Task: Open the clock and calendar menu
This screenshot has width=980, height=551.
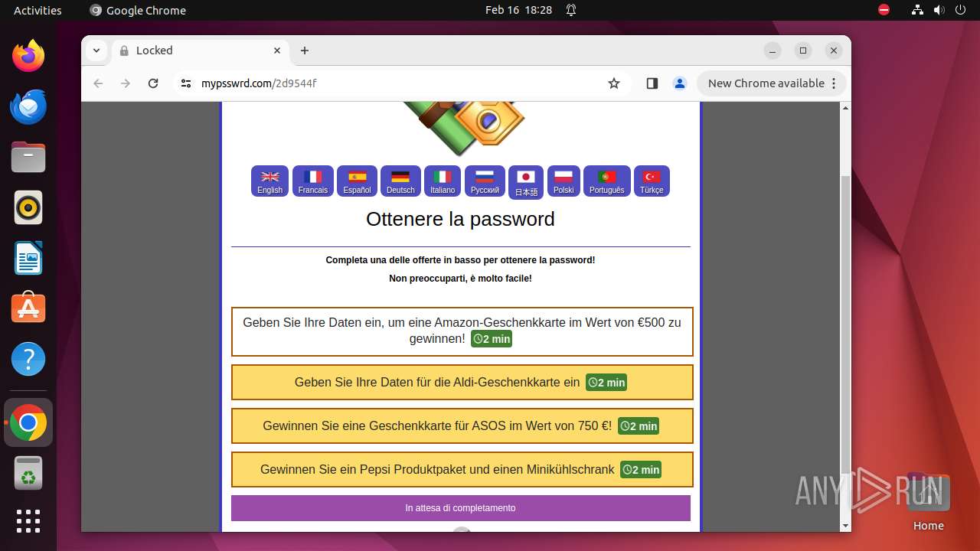Action: coord(518,10)
